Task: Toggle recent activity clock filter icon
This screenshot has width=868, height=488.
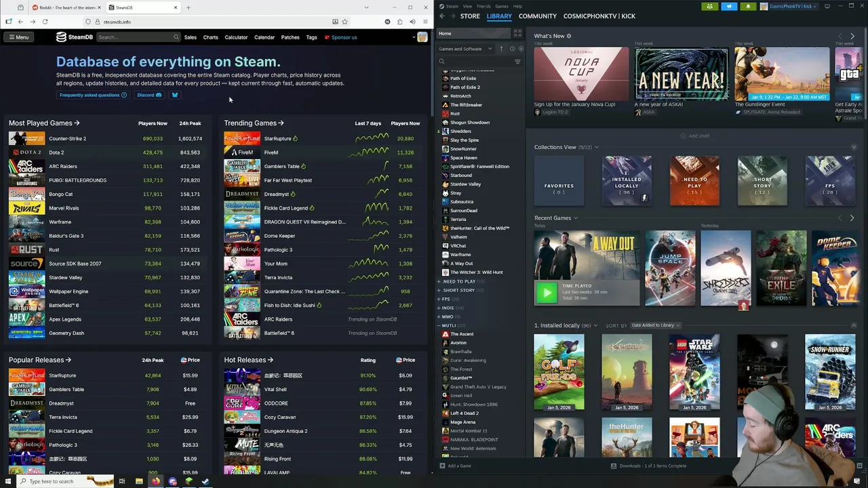Action: click(x=511, y=49)
